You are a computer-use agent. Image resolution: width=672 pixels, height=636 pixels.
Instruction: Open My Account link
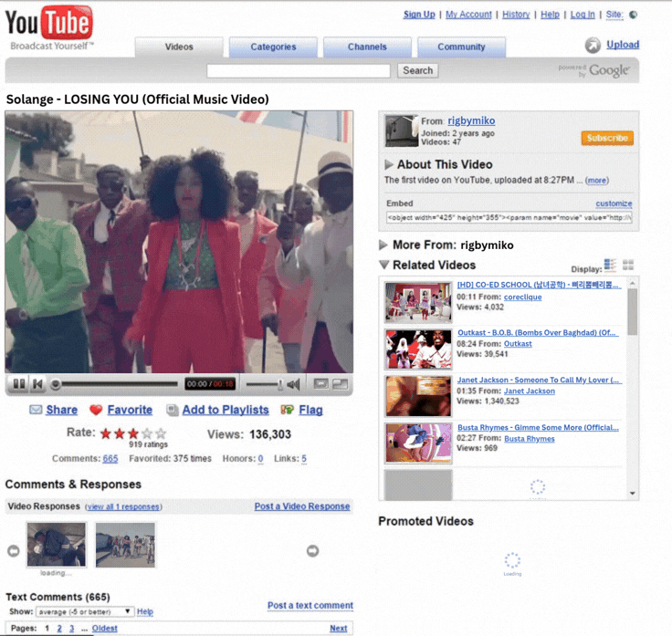[468, 15]
